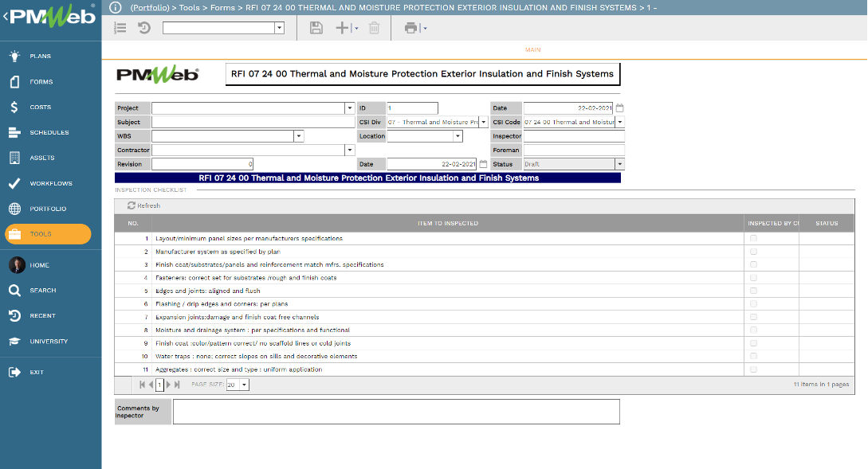Expand the WBS dropdown
The width and height of the screenshot is (868, 469).
click(x=299, y=135)
